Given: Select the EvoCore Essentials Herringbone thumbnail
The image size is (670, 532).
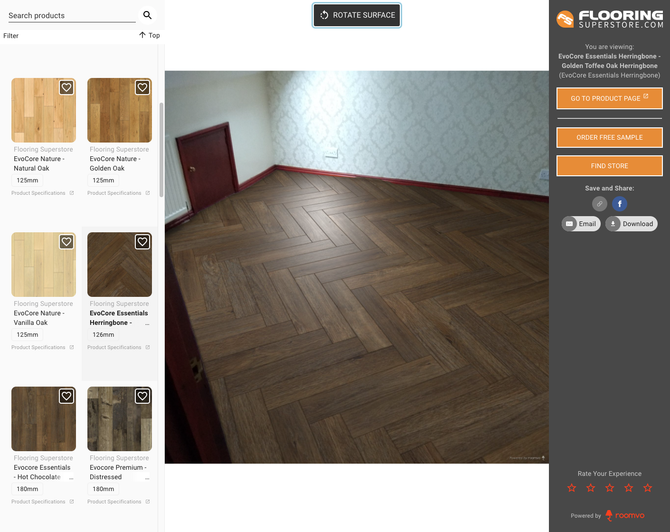Looking at the screenshot, I should pyautogui.click(x=119, y=265).
